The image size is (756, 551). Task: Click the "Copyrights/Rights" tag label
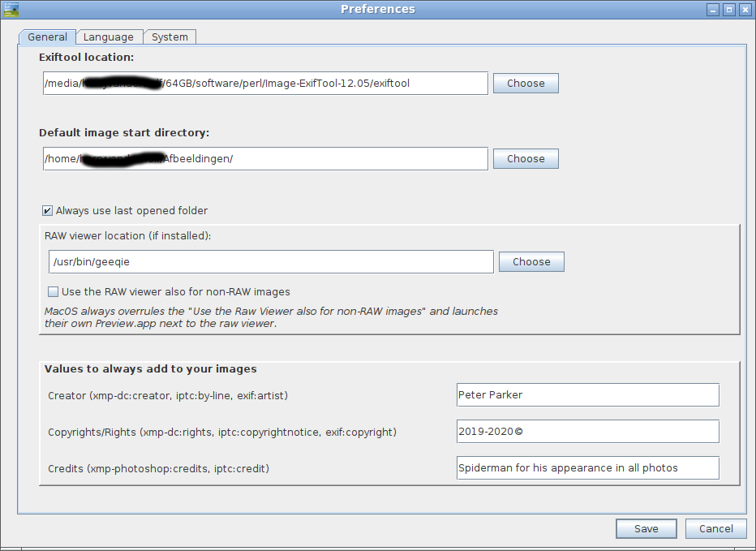click(222, 433)
